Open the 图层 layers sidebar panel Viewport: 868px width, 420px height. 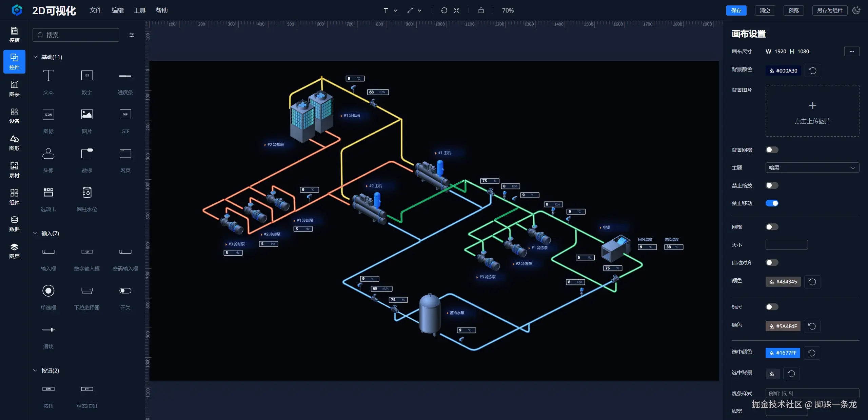click(14, 251)
